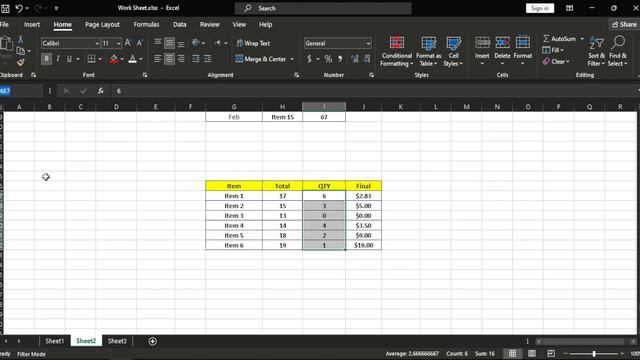The width and height of the screenshot is (640, 360).
Task: Expand Merge & Center dropdown arrow
Action: click(x=292, y=59)
